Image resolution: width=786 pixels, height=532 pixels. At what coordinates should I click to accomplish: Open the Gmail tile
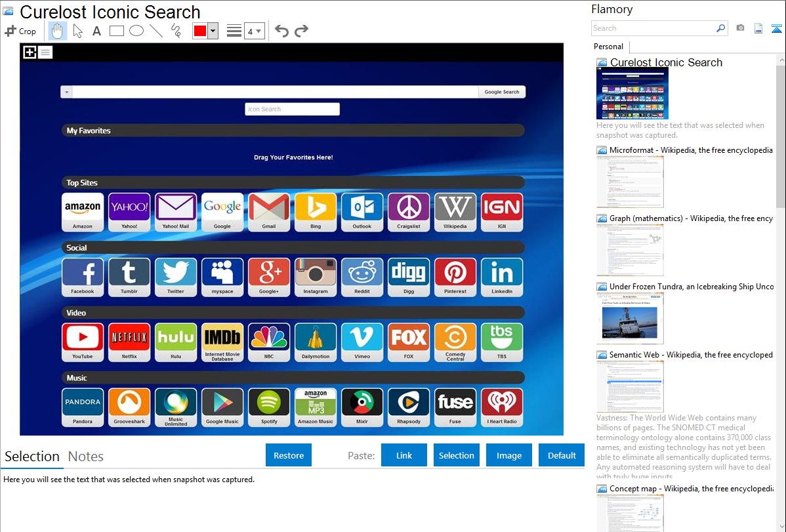pos(269,212)
